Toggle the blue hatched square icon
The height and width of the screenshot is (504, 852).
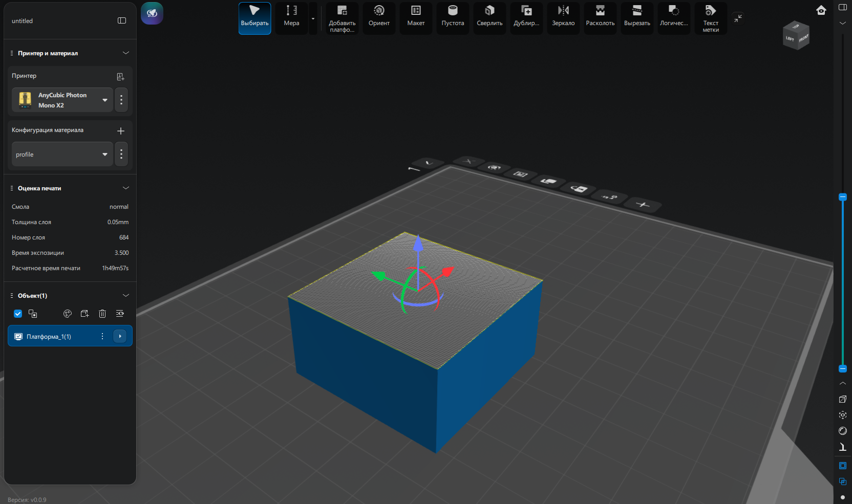point(843,466)
